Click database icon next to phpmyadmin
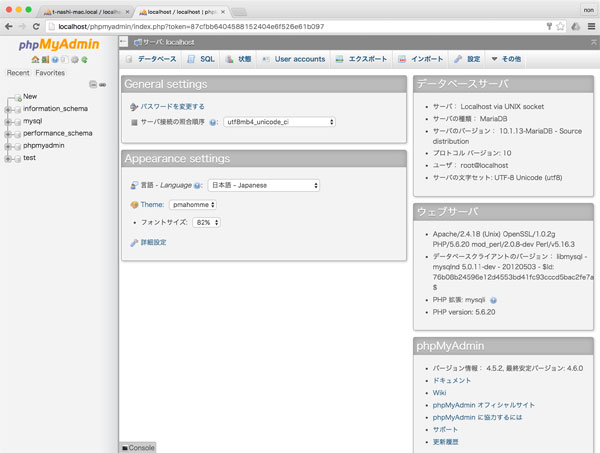Viewport: 600px width, 453px height. [x=17, y=146]
